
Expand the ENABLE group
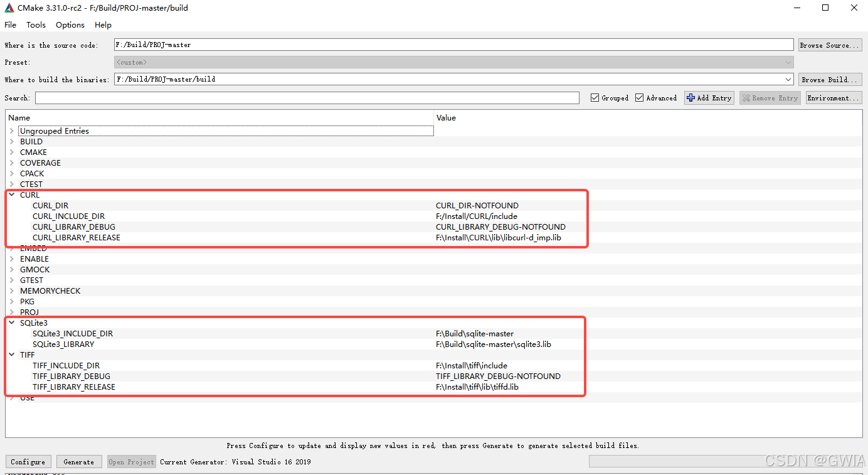pos(12,259)
